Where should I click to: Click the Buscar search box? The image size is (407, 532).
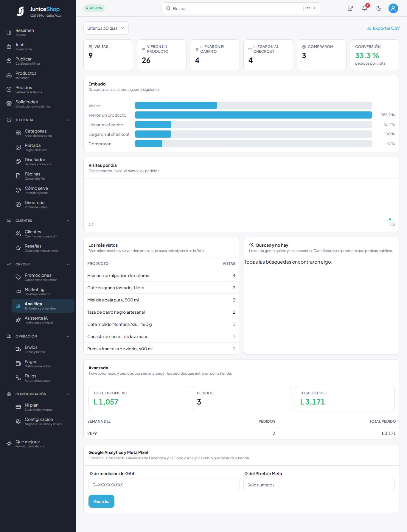[241, 8]
